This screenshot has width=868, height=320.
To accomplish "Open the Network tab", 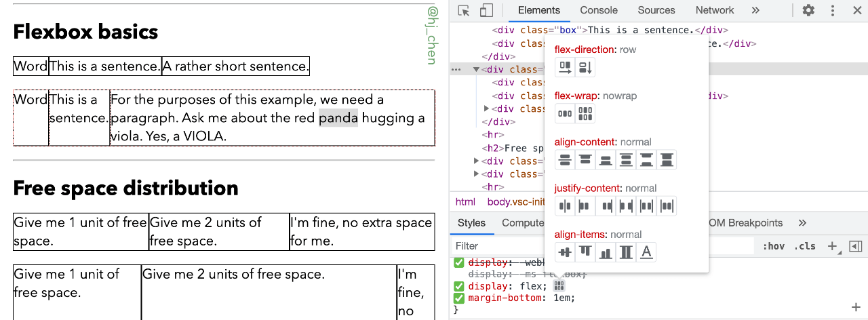I will click(x=714, y=10).
